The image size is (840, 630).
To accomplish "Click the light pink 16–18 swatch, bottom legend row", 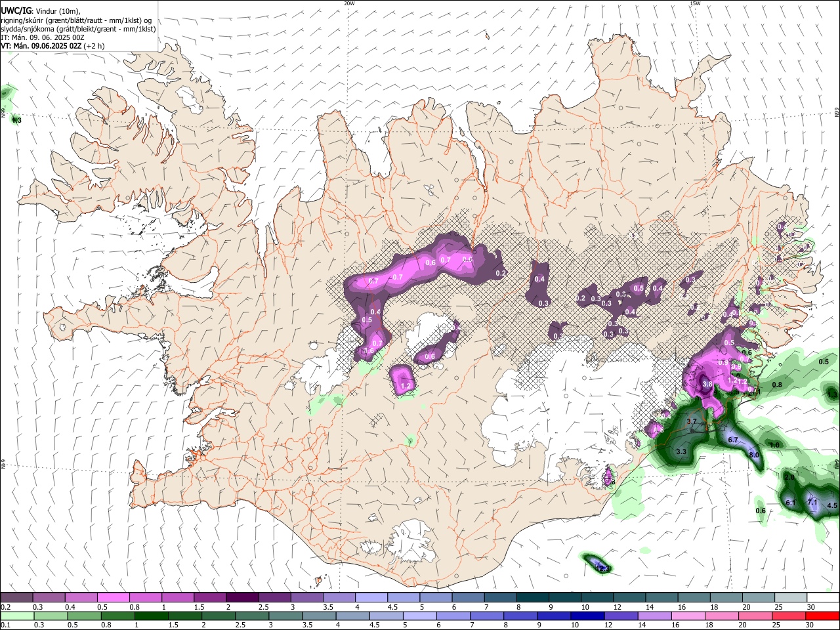I will pos(688,616).
